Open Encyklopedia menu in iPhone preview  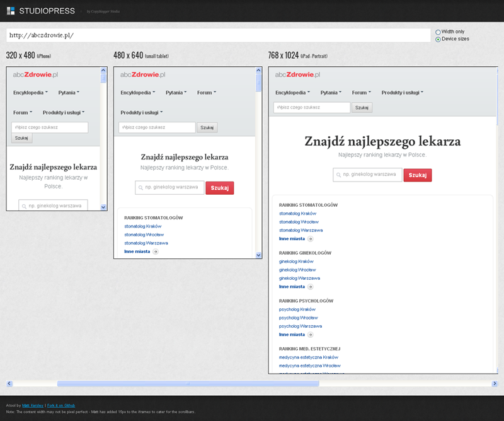point(30,93)
